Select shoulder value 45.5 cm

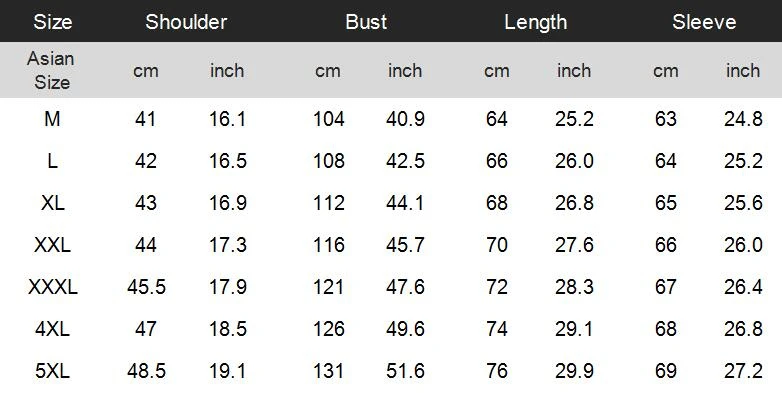[x=146, y=287]
